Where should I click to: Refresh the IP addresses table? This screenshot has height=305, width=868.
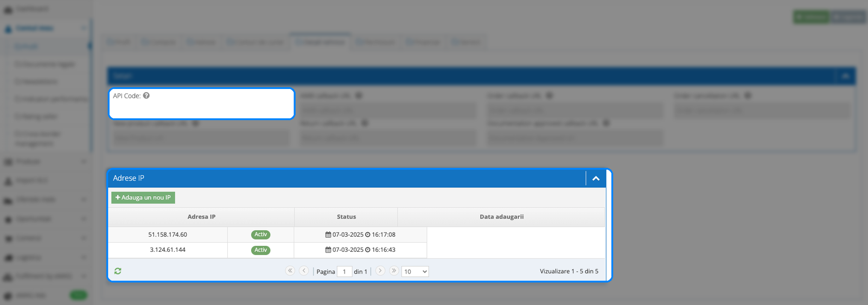coord(118,271)
